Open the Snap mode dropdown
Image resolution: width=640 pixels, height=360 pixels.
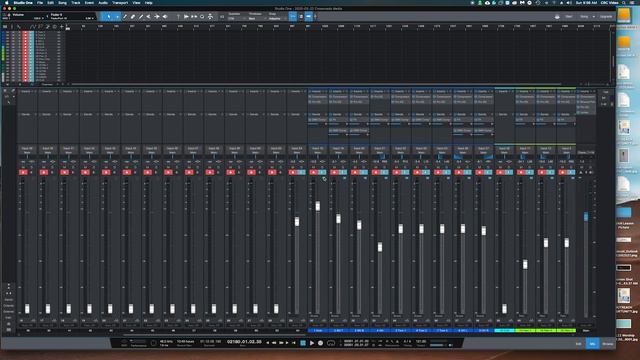click(277, 18)
